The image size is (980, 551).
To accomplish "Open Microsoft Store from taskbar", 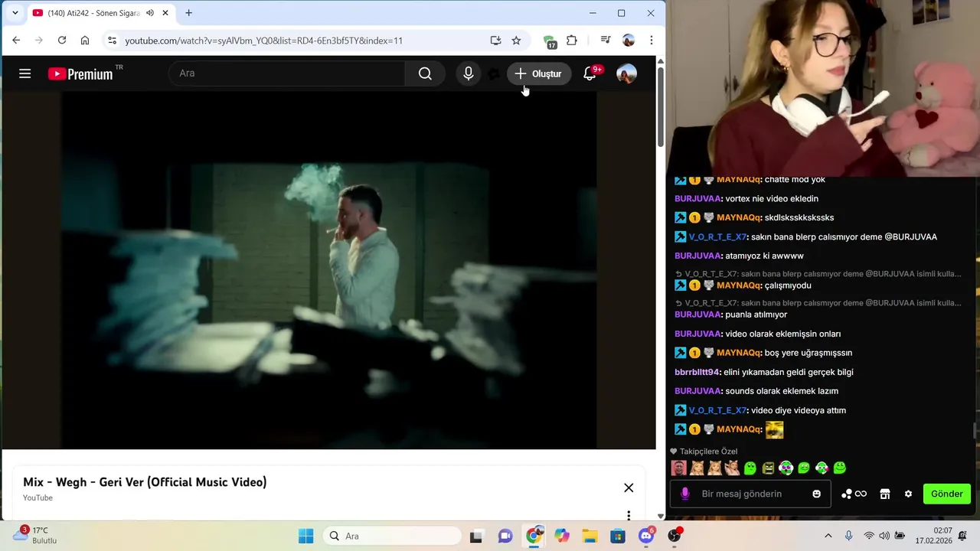I will coord(618,536).
